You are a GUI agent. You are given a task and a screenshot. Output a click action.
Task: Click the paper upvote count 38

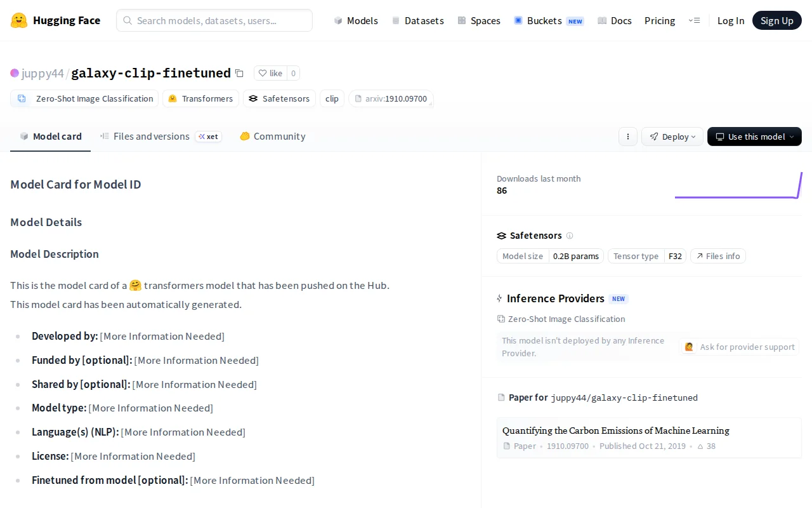coord(707,446)
